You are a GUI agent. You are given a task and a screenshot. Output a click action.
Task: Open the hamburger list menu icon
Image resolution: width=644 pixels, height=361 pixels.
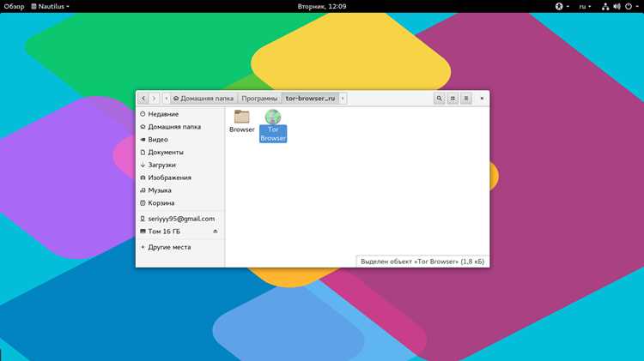tap(465, 99)
